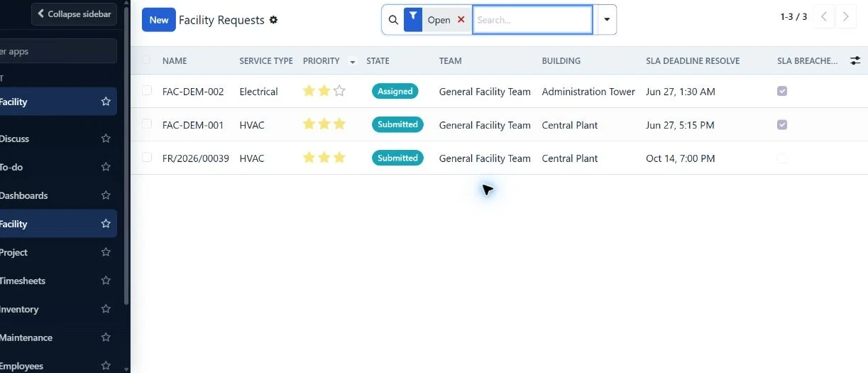The image size is (868, 373).
Task: Favorite the Inventory app star
Action: click(x=106, y=309)
